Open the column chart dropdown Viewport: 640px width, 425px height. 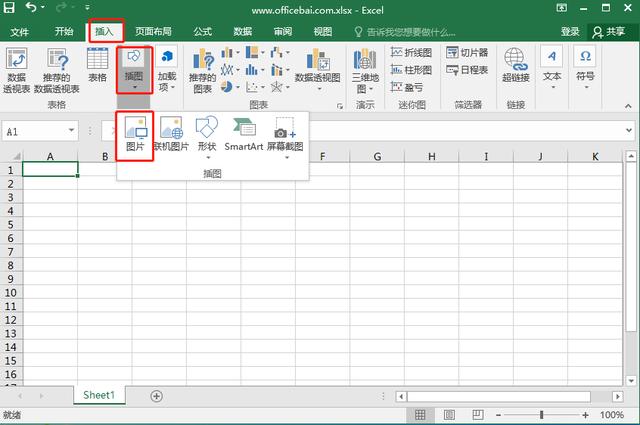(230, 53)
